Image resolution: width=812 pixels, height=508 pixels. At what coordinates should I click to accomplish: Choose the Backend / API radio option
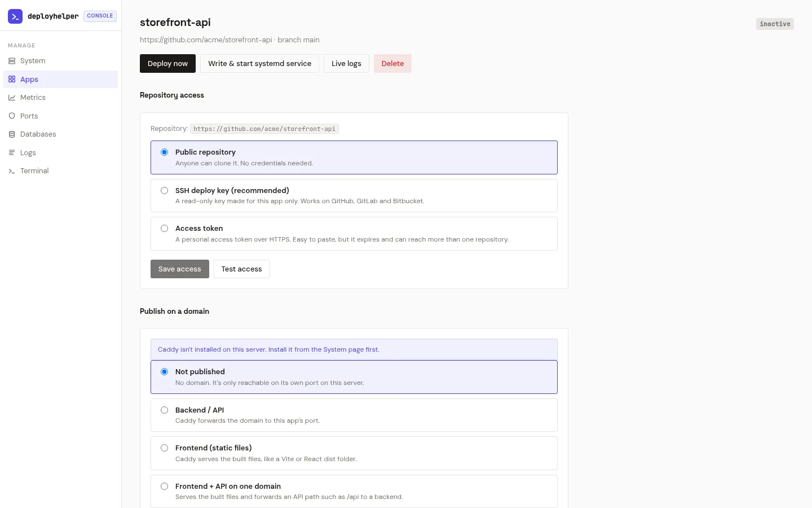(x=165, y=410)
